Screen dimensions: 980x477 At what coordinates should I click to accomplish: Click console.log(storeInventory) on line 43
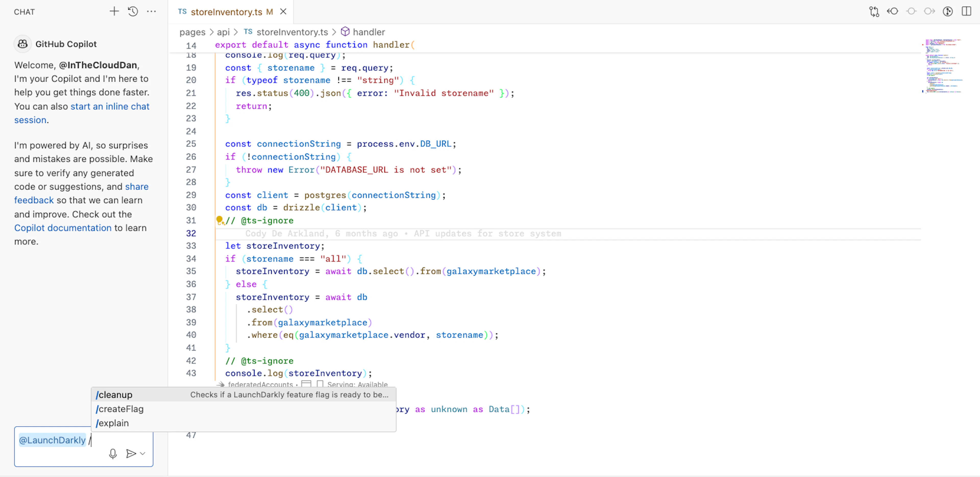[299, 373]
